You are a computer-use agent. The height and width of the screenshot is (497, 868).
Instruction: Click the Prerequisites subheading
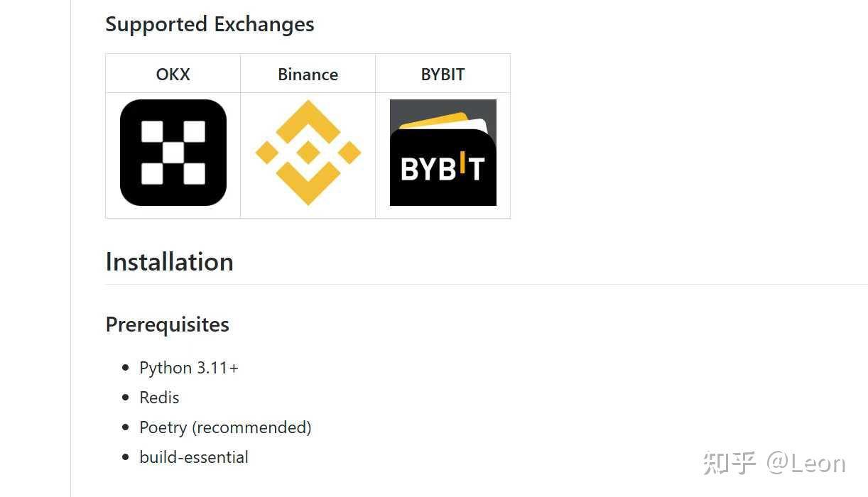point(167,324)
